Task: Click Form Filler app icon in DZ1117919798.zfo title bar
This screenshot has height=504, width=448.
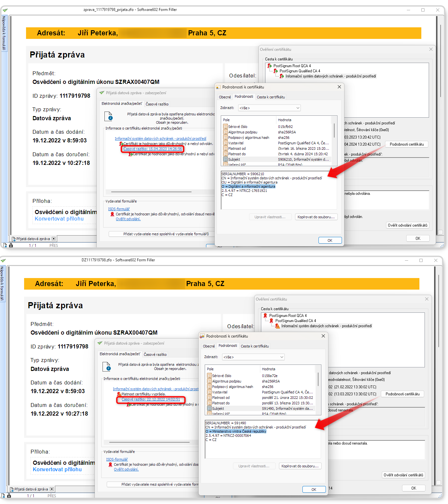Action: pos(3,260)
